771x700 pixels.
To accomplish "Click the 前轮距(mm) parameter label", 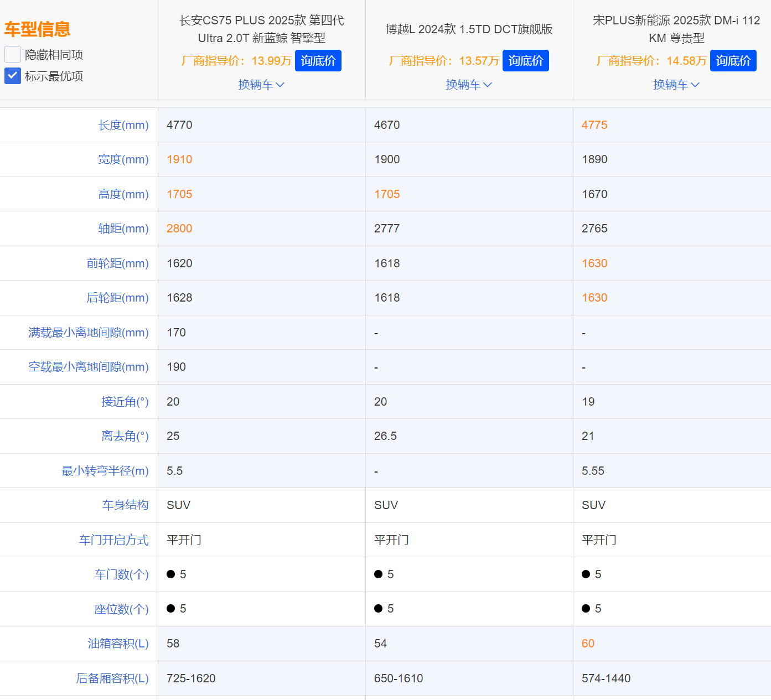I will [x=117, y=263].
